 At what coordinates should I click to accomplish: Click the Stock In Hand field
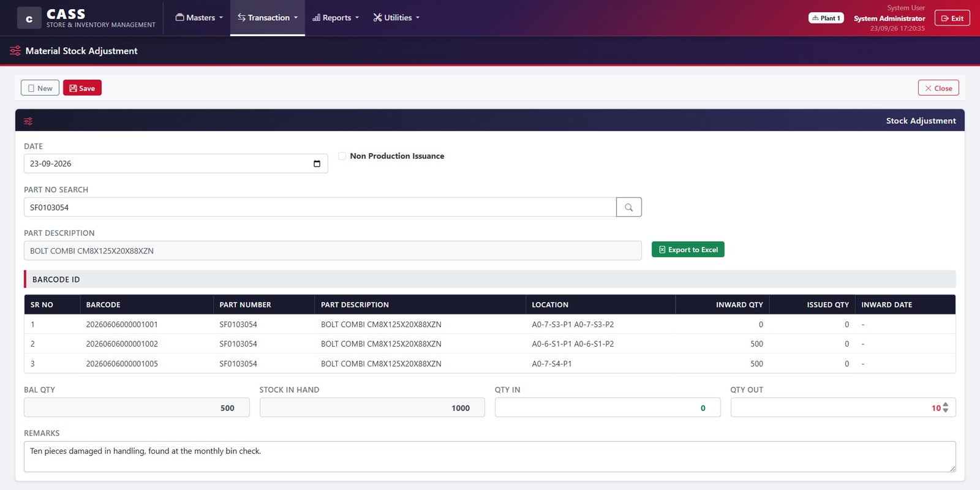coord(372,408)
